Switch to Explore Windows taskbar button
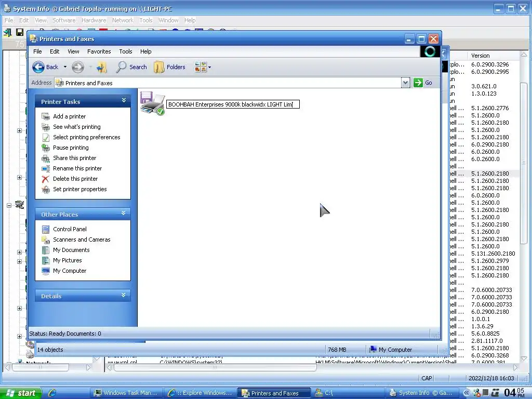532x399 pixels. [200, 393]
